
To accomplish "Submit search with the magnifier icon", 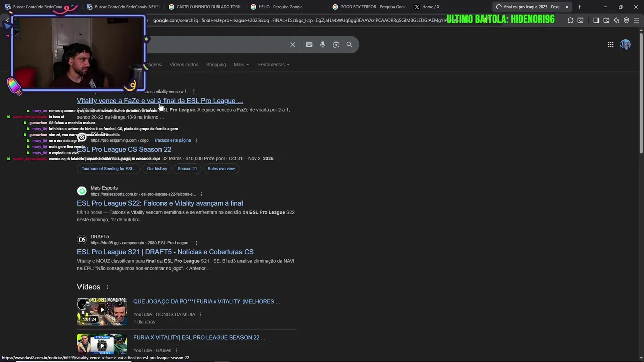I will (349, 45).
